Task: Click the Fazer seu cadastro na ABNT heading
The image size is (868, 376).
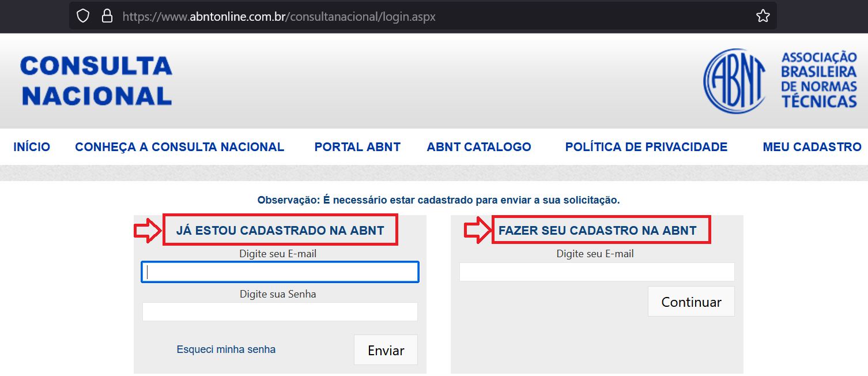Action: point(598,231)
